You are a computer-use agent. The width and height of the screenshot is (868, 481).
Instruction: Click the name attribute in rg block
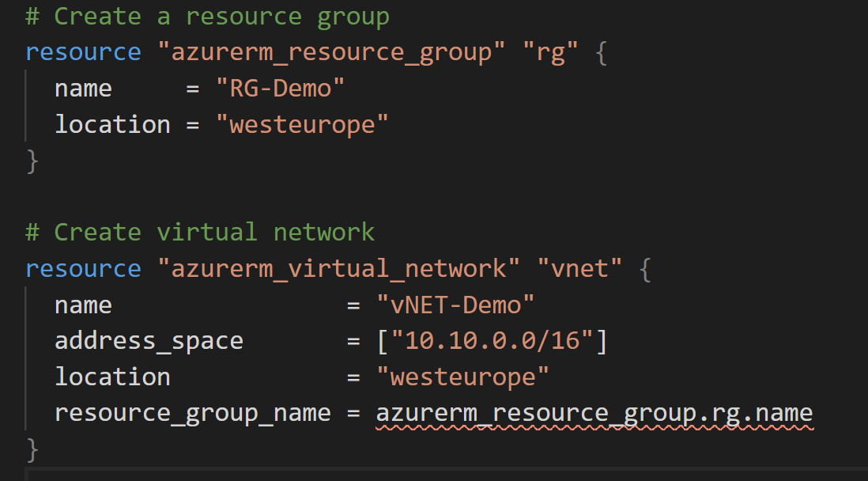tap(84, 89)
